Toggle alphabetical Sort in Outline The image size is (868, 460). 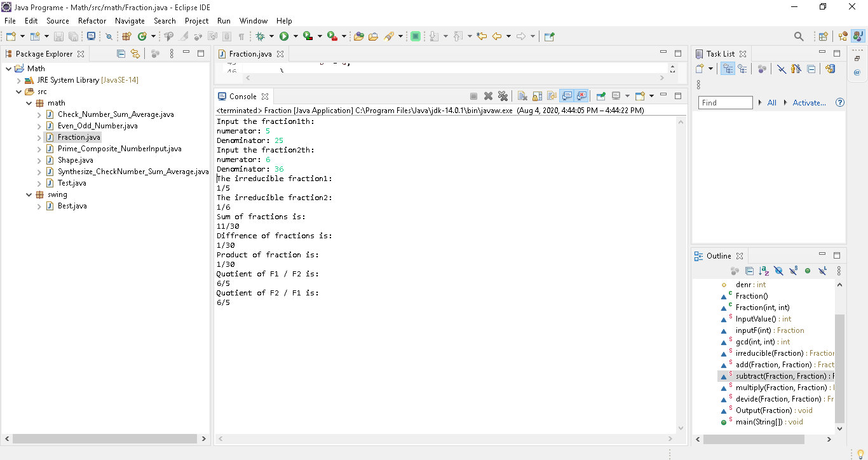764,271
